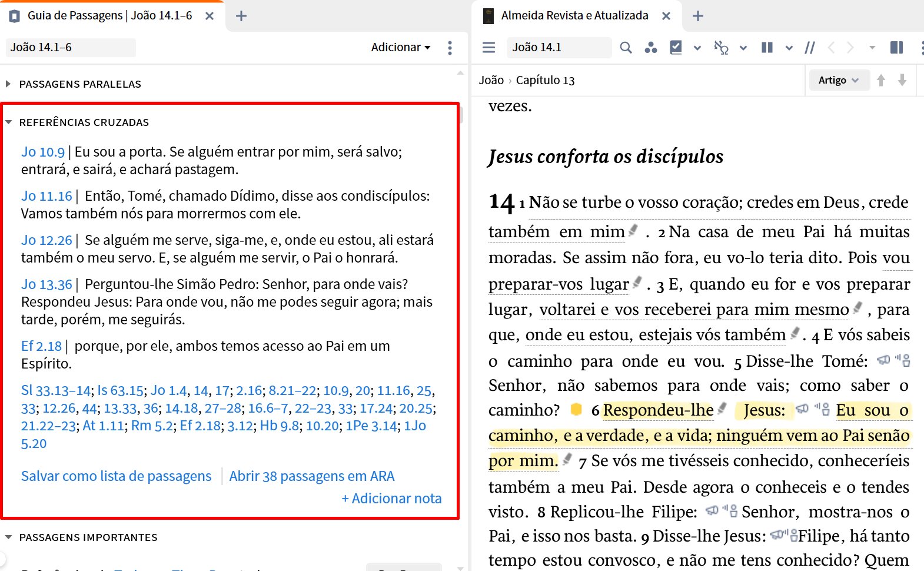
Task: Click footnote pencil after 'por mim.'
Action: (567, 459)
